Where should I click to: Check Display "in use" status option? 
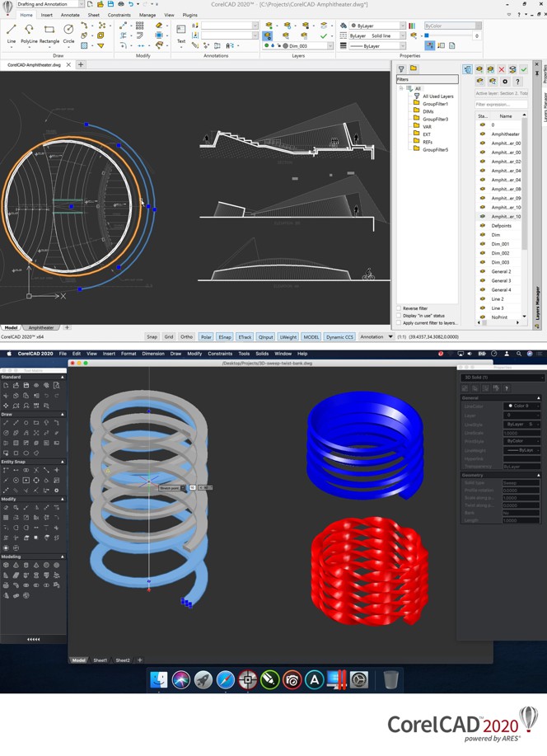[400, 316]
